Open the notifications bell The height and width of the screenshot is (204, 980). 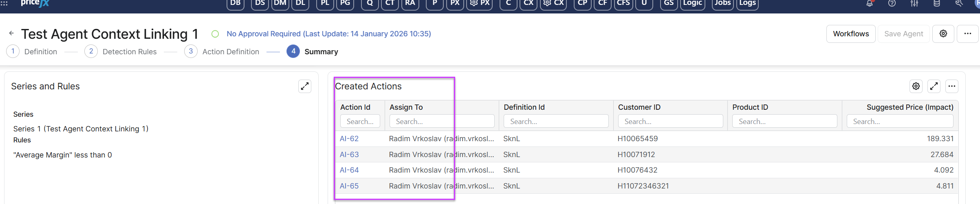pyautogui.click(x=869, y=3)
